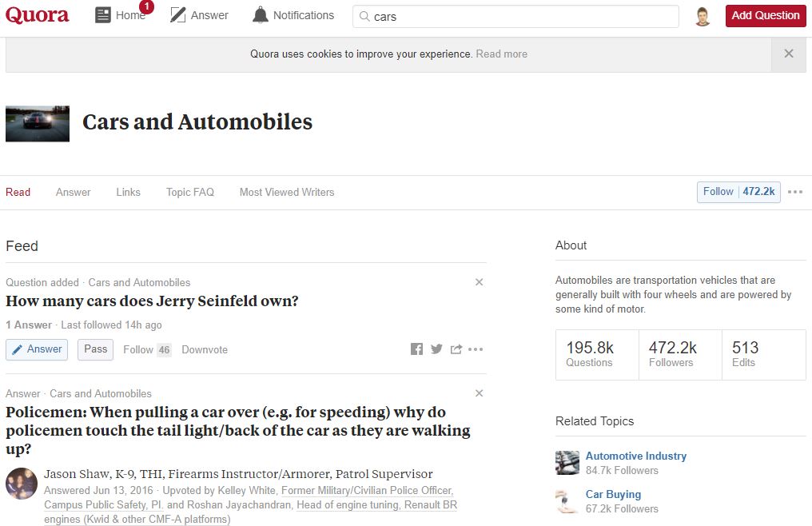Open the topic more options ellipsis

click(795, 192)
